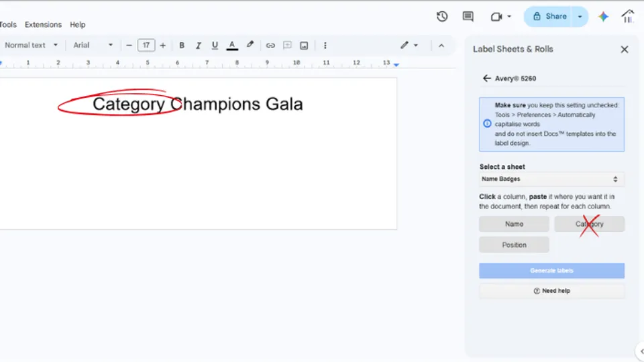Toggle bold formatting
644x362 pixels.
tap(182, 45)
